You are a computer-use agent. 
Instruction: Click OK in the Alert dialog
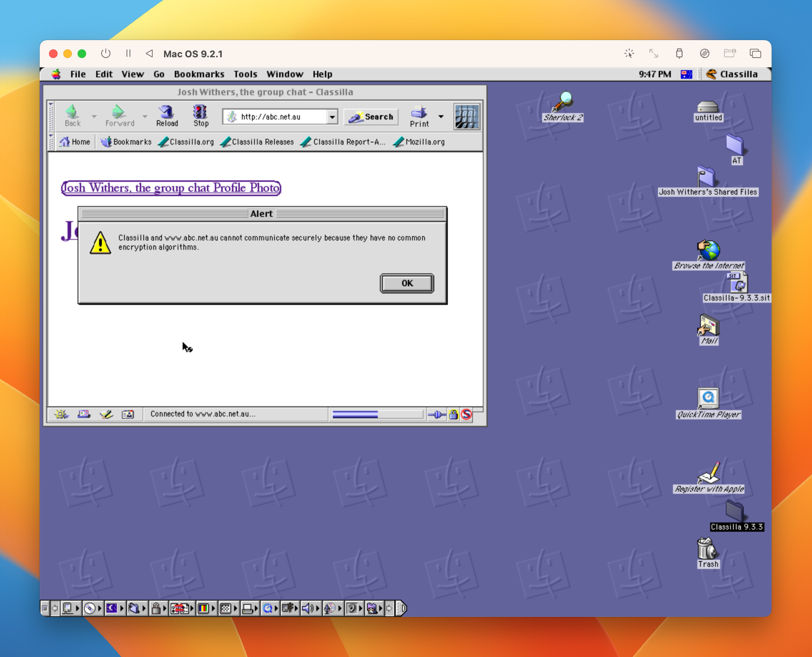[x=406, y=283]
